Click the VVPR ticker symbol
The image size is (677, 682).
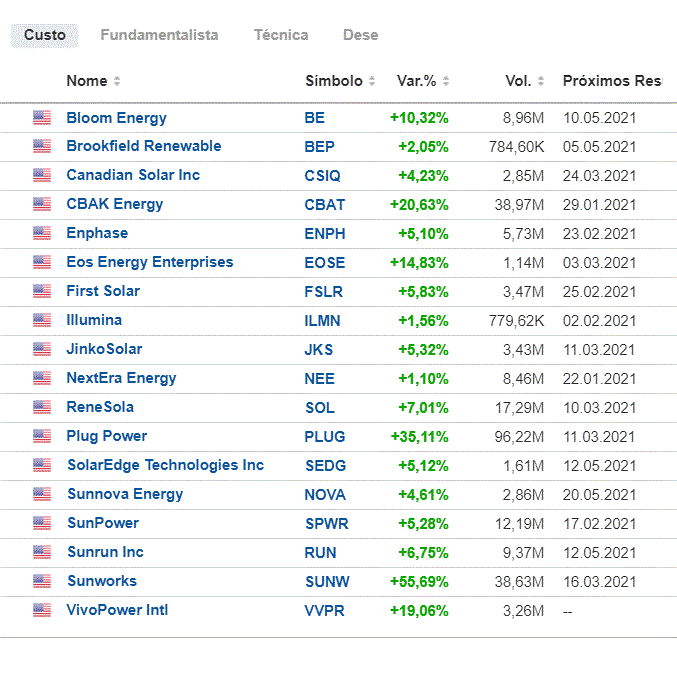324,611
